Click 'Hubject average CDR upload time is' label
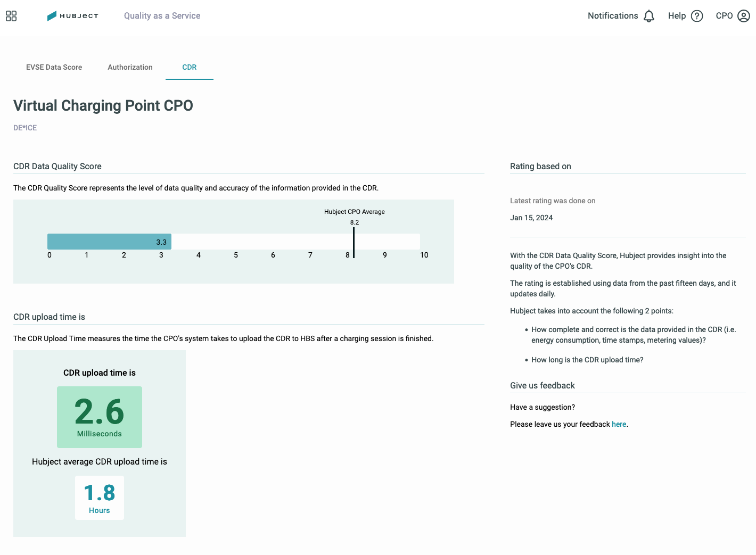756x555 pixels. click(x=100, y=461)
